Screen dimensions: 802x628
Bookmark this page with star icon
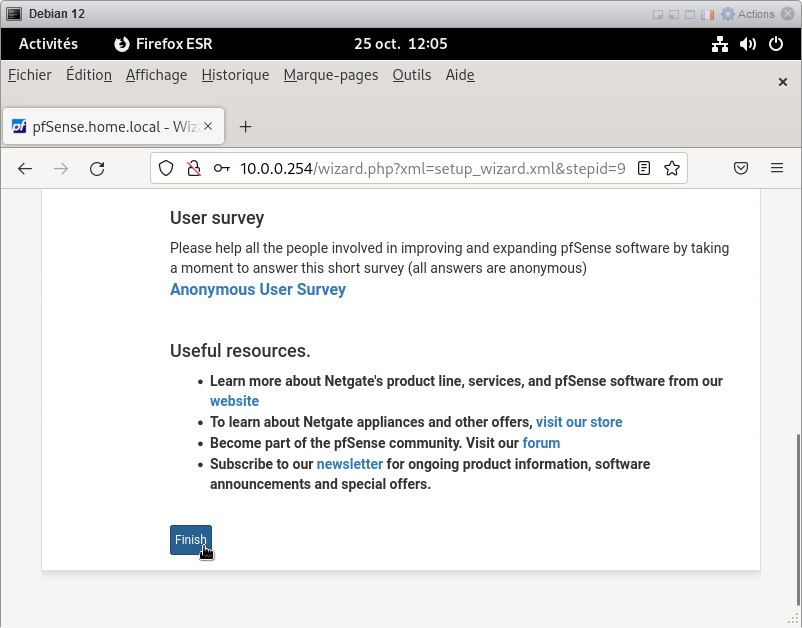[672, 168]
